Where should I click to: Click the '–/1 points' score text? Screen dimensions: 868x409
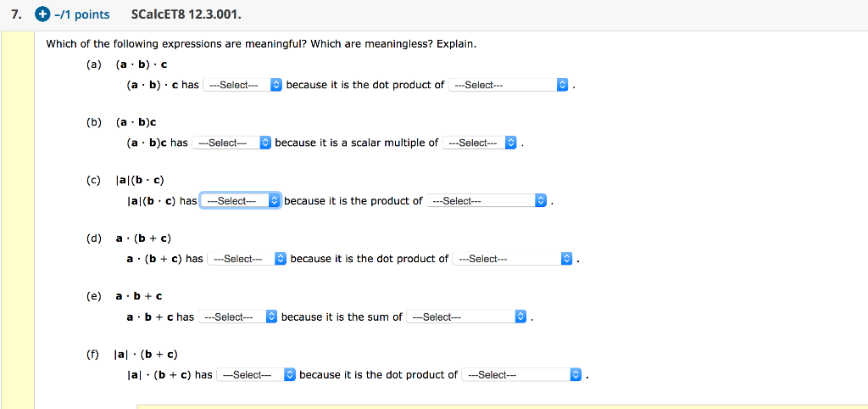point(82,15)
